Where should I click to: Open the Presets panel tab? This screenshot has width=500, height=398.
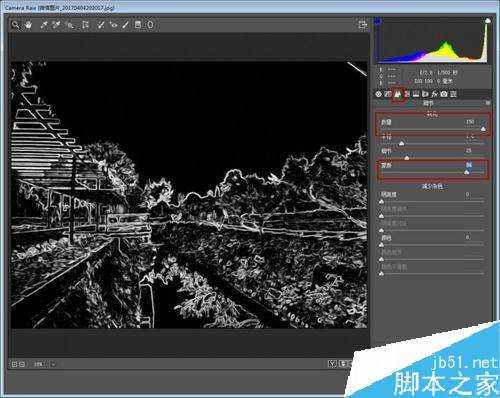pyautogui.click(x=453, y=94)
